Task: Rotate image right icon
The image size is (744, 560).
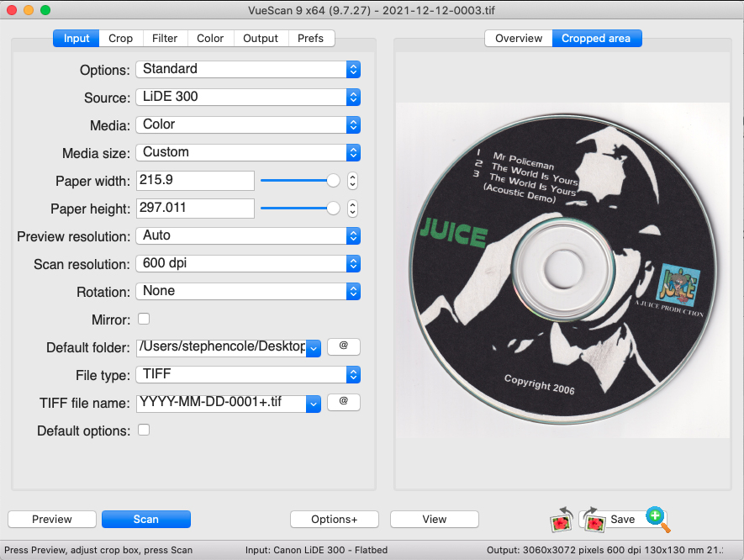Action: [x=594, y=520]
